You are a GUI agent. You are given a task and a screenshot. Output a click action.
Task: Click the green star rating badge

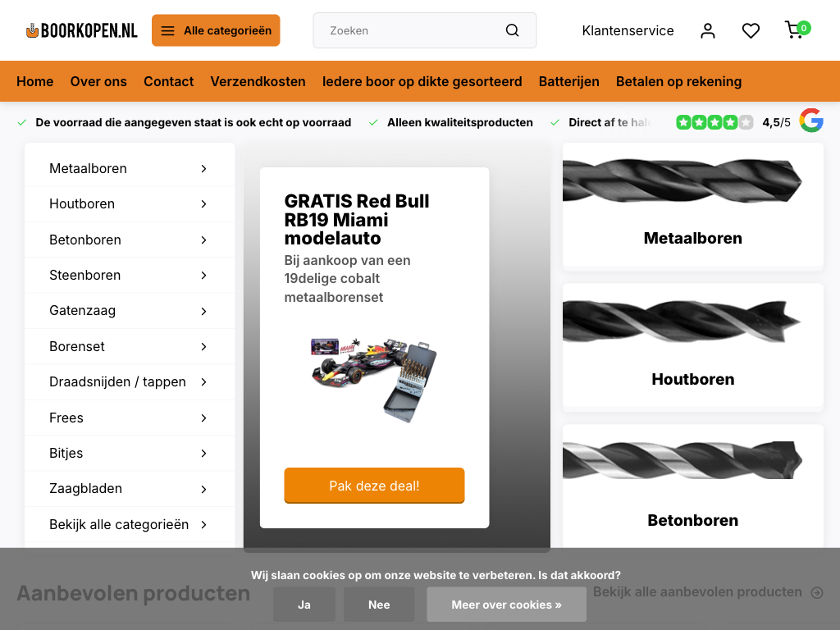(714, 122)
